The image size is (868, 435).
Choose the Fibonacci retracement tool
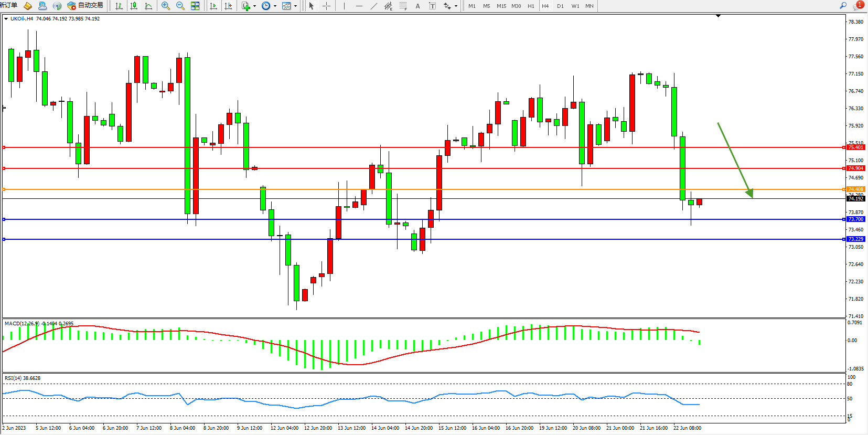pyautogui.click(x=403, y=6)
